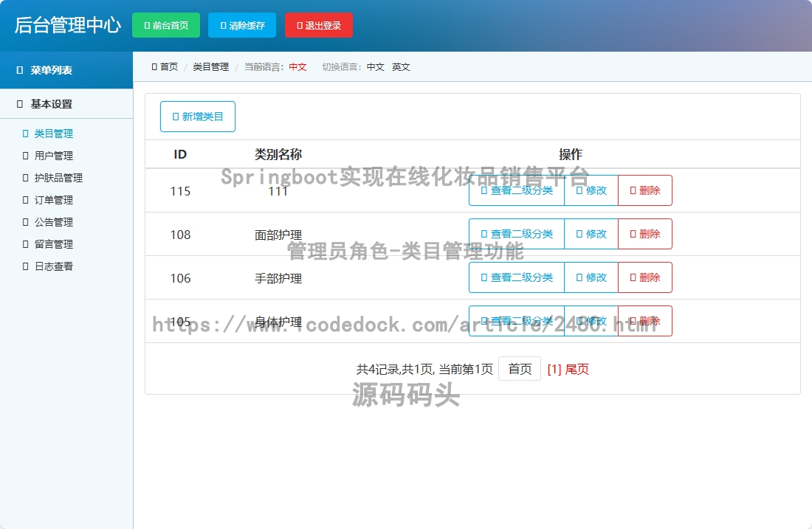Image resolution: width=812 pixels, height=529 pixels.
Task: Open 类目管理 in the sidebar
Action: pos(53,134)
